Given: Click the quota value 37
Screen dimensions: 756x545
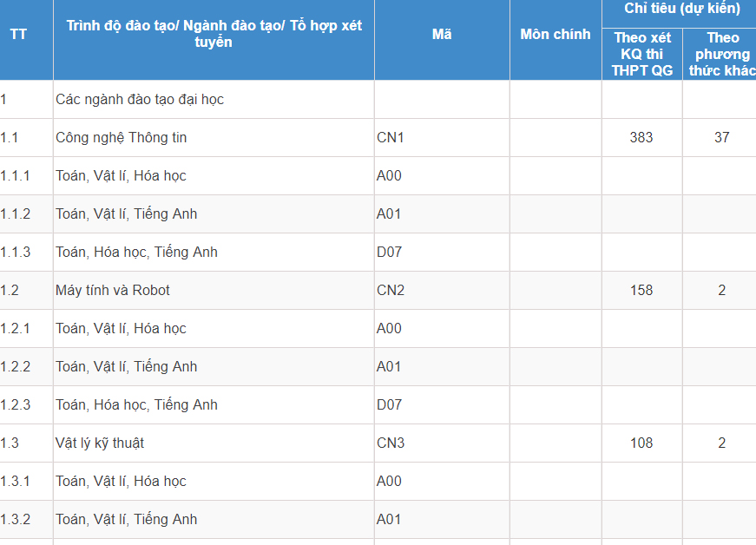Looking at the screenshot, I should point(721,138).
